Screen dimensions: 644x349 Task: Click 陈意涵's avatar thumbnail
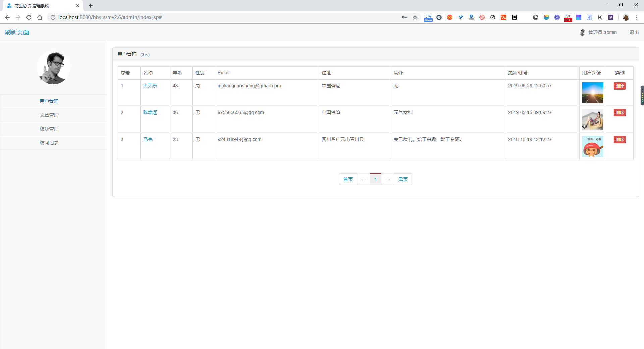click(x=593, y=120)
